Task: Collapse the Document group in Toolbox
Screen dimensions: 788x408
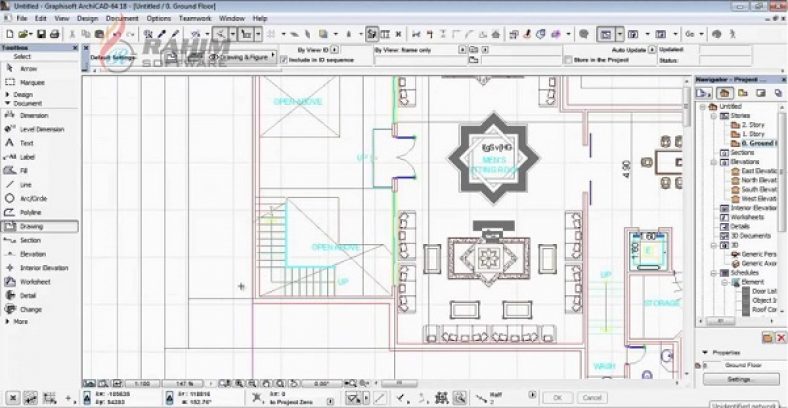Action: (8, 104)
